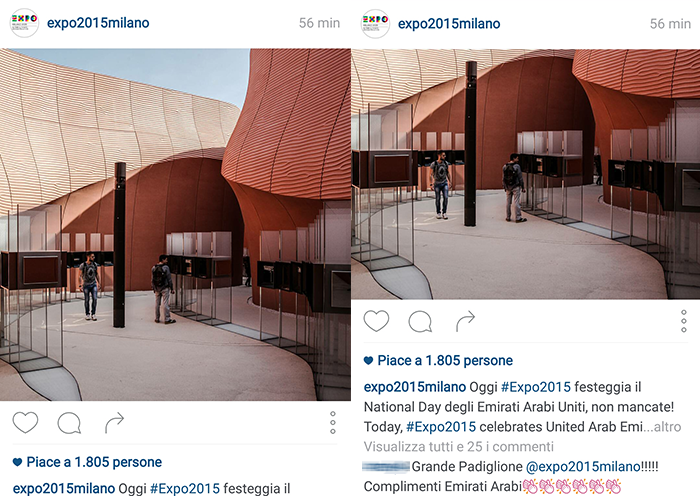Open expo2015milano profile picture in left header

point(24,23)
